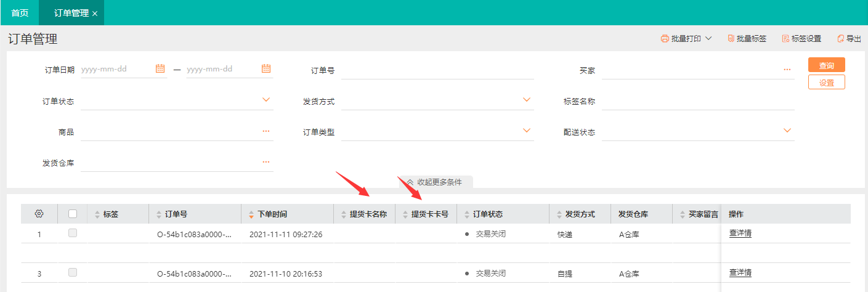The image size is (868, 292).
Task: Click into the 订单号 search input field
Action: coord(437,70)
